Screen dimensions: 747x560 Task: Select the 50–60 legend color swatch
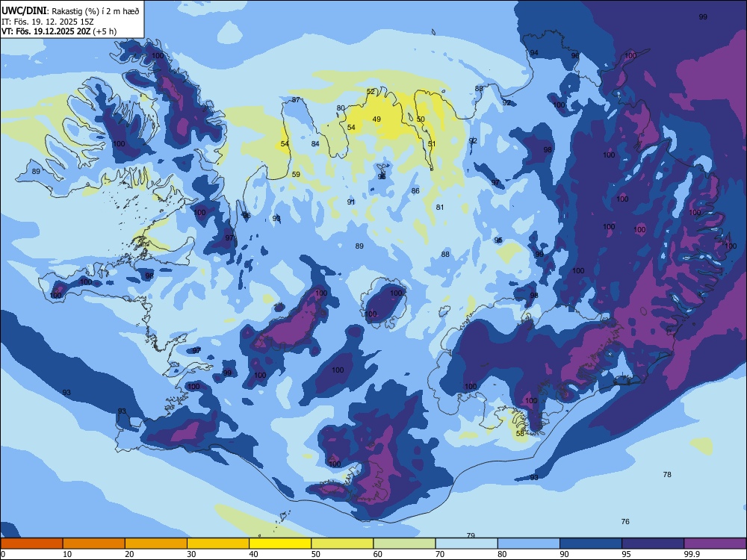coord(342,544)
